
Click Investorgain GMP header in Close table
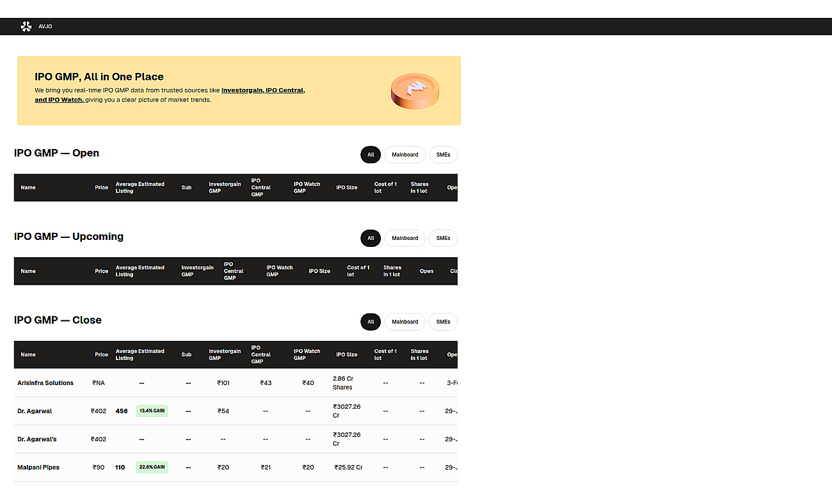pyautogui.click(x=225, y=354)
